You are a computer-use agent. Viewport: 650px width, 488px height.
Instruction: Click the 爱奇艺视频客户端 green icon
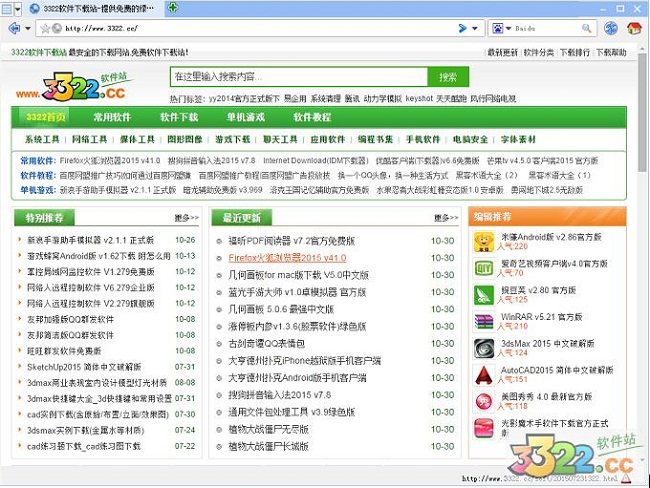tap(484, 269)
